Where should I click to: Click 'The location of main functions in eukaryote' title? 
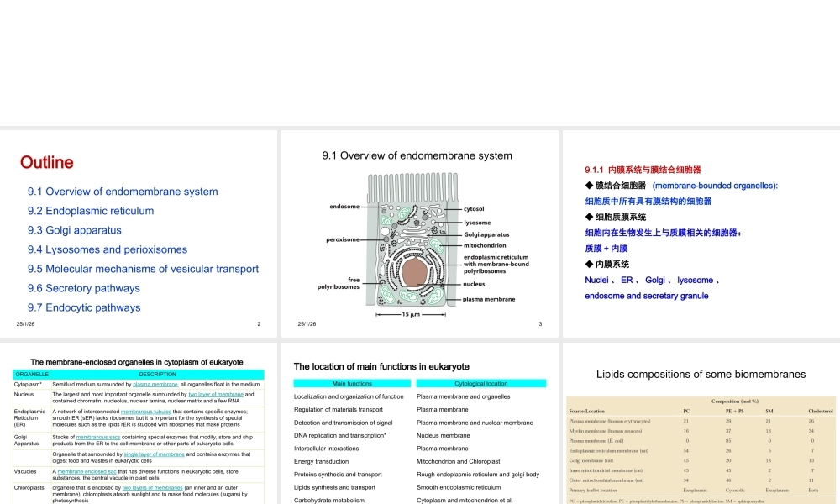381,366
